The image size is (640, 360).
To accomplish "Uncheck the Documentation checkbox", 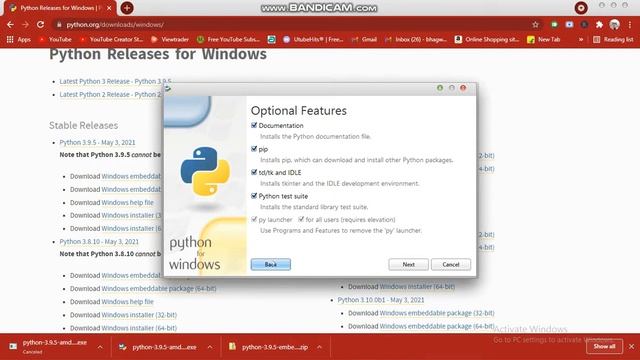I will (x=254, y=125).
